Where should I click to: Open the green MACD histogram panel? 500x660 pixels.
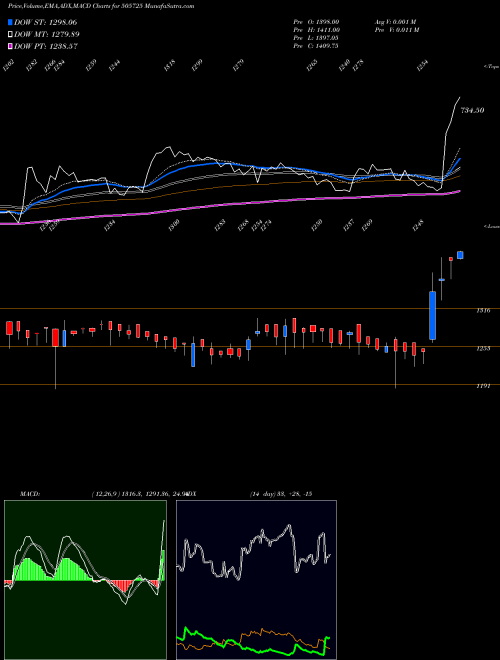click(85, 580)
